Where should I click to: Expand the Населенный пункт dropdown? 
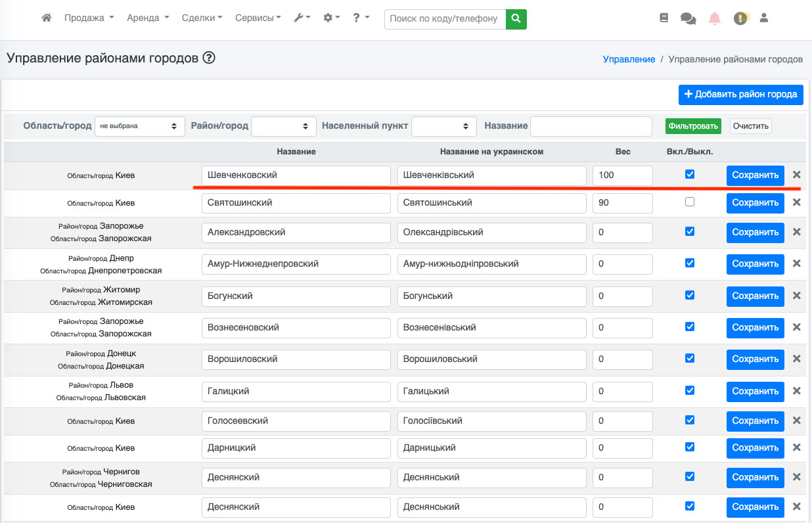(443, 126)
